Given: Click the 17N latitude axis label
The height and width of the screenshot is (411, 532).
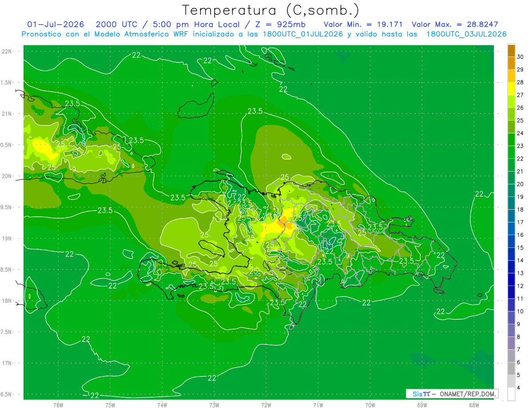Looking at the screenshot, I should pos(8,363).
